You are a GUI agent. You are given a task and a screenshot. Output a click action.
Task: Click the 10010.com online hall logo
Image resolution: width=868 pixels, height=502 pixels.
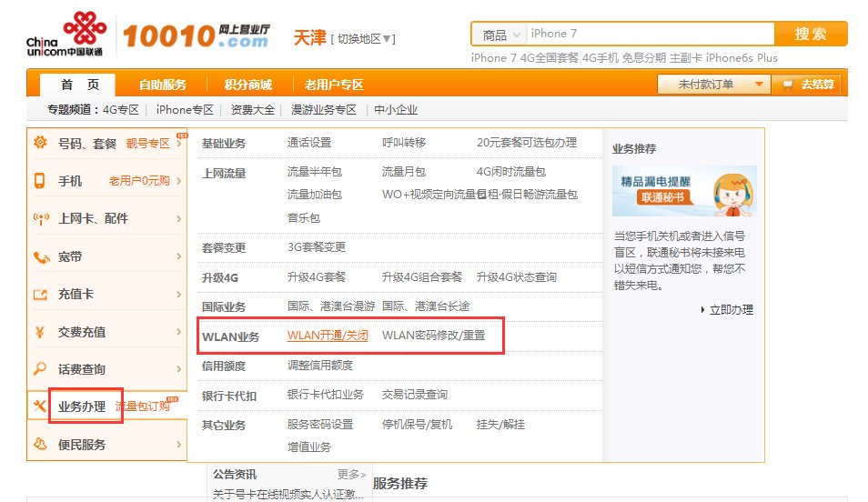coord(196,36)
